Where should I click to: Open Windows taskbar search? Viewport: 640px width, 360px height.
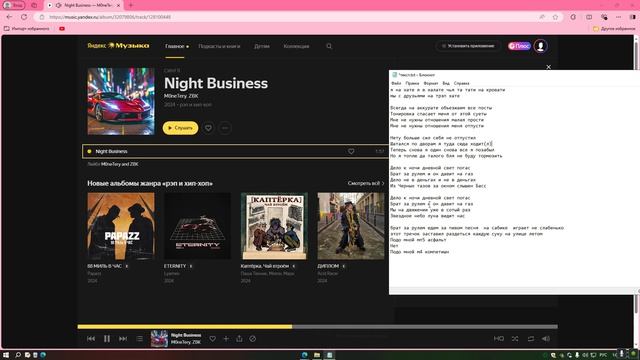click(18, 355)
